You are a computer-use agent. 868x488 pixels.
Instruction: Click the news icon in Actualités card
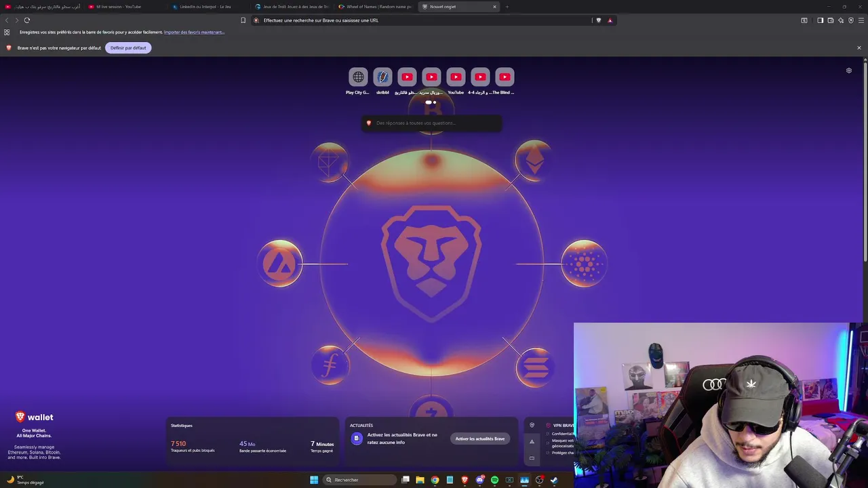357,439
